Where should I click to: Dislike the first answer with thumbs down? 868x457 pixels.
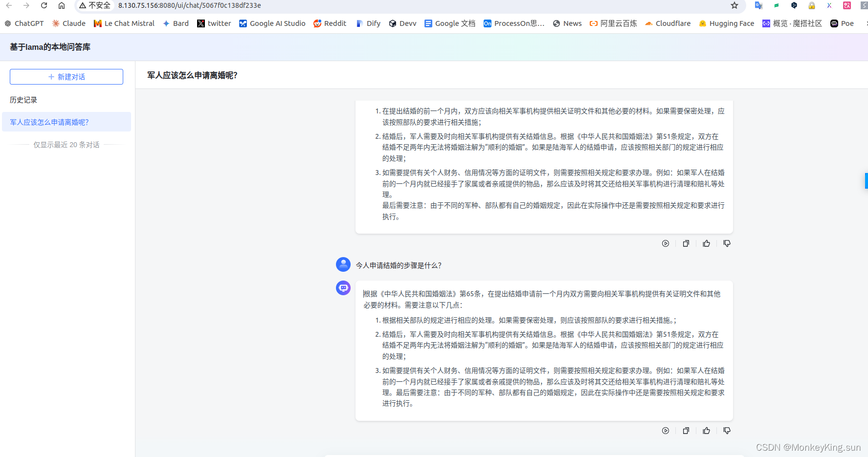tap(727, 243)
